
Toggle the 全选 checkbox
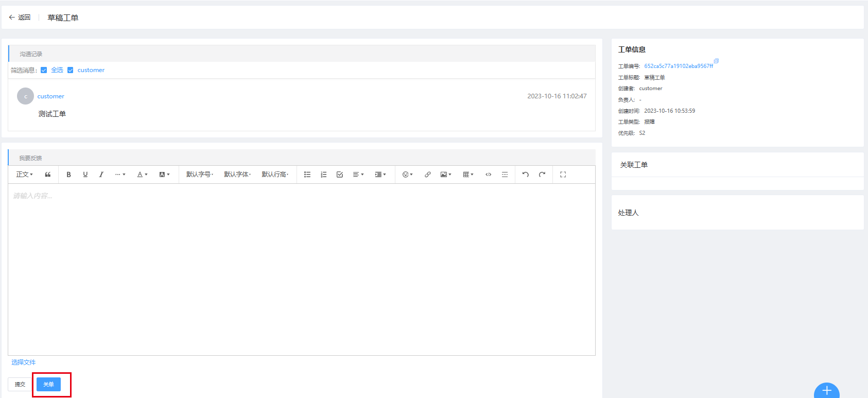click(44, 70)
